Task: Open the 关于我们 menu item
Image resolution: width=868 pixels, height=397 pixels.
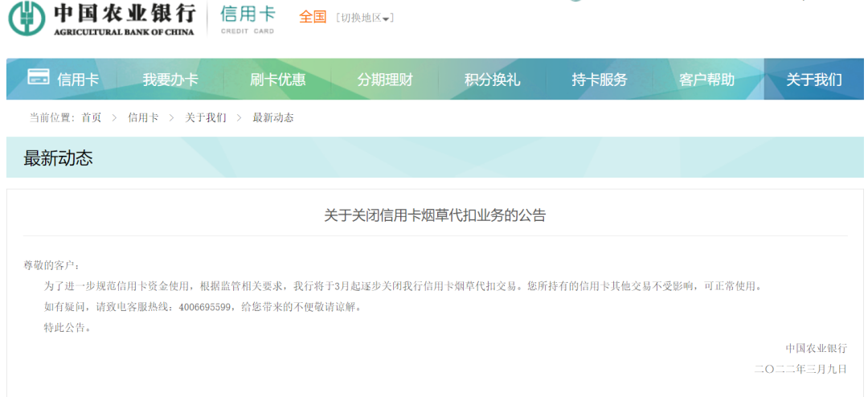Action: pyautogui.click(x=813, y=80)
